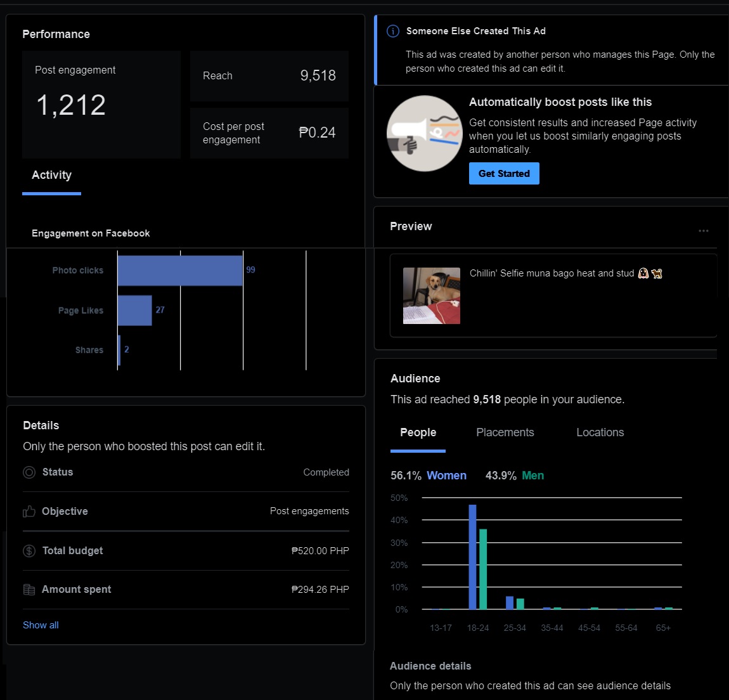Select the People audience tab
Image resolution: width=729 pixels, height=700 pixels.
[418, 434]
